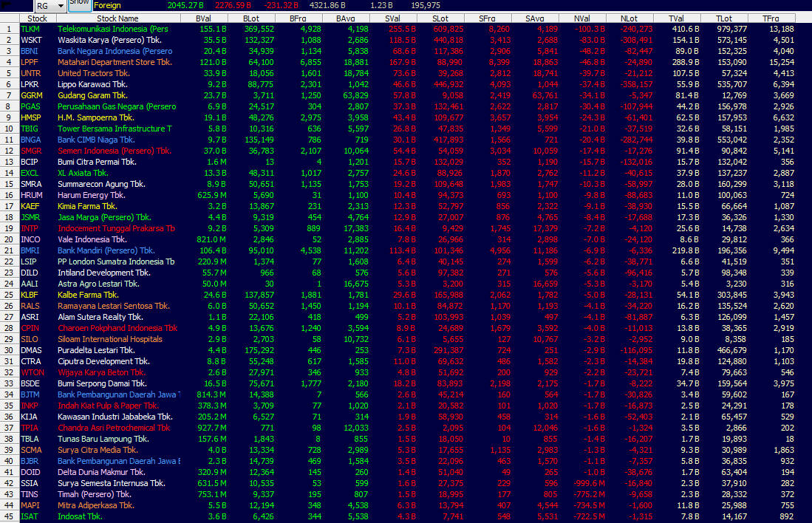Sort by the SFrq column header
The width and height of the screenshot is (812, 523).
click(488, 18)
